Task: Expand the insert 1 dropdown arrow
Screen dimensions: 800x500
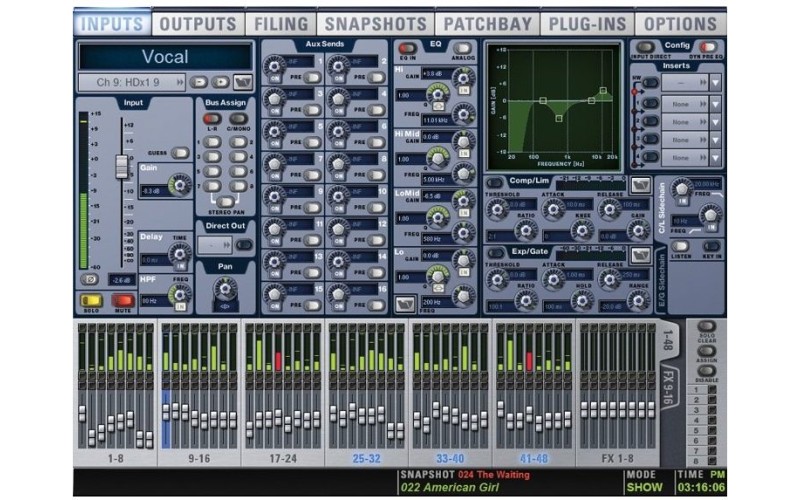Action: [716, 104]
